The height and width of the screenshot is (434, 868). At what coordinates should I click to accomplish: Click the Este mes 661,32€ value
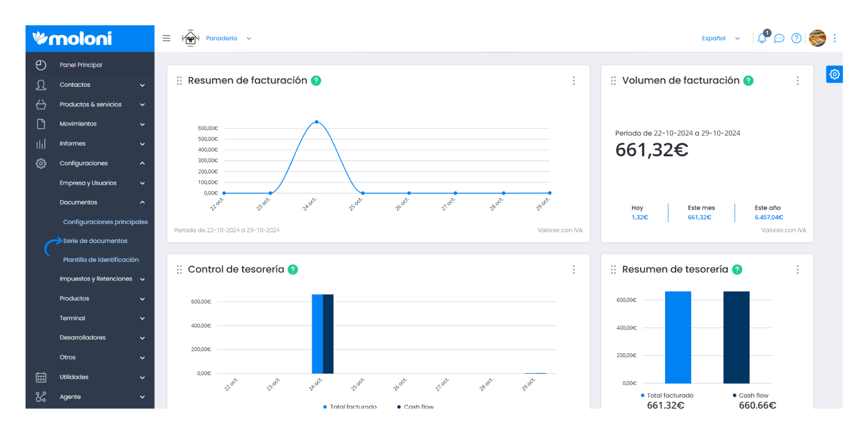[699, 217]
